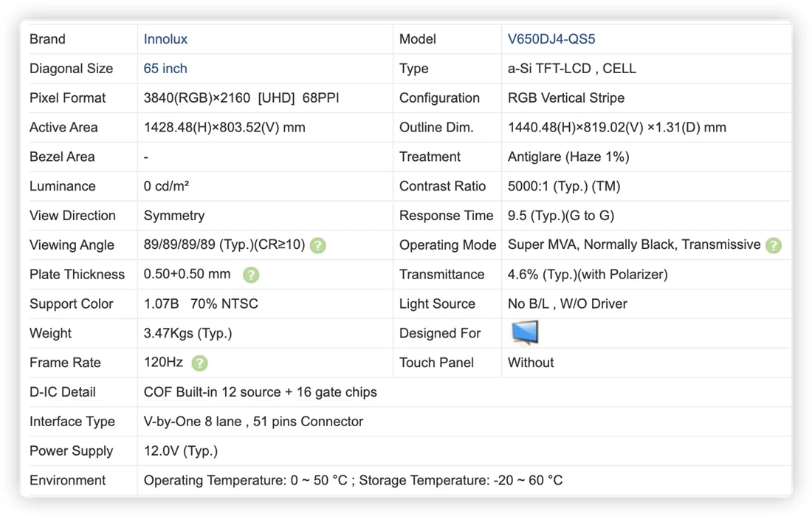The width and height of the screenshot is (812, 517).
Task: Select the 1.07B 70% NTSC support color value
Action: (201, 304)
